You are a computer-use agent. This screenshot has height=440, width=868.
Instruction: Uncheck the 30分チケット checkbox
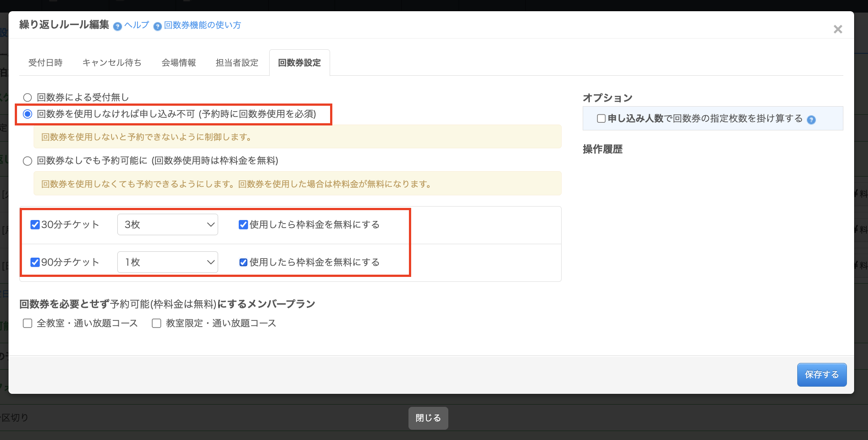tap(35, 224)
